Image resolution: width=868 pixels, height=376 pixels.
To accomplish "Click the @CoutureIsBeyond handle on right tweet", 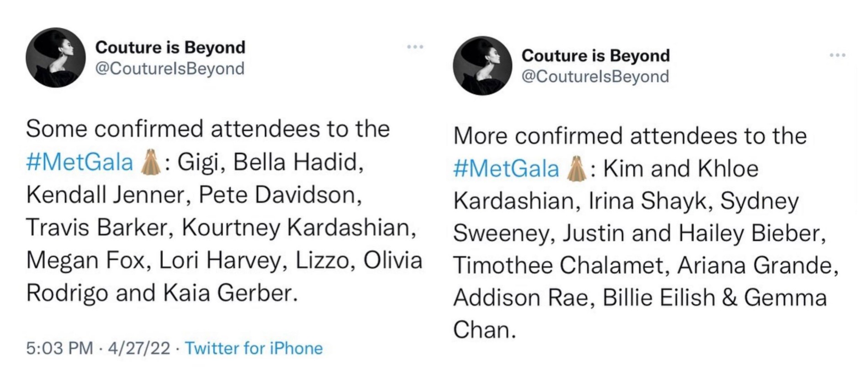I will pos(595,76).
